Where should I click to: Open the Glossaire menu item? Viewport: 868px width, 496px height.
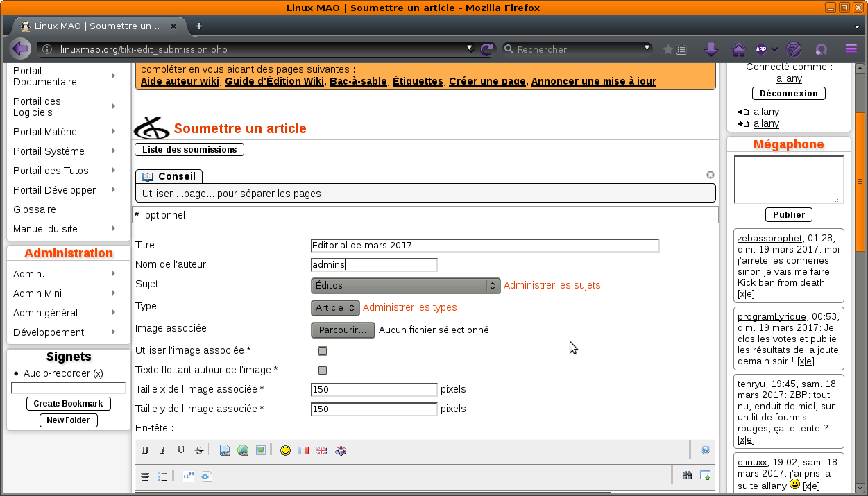point(35,209)
